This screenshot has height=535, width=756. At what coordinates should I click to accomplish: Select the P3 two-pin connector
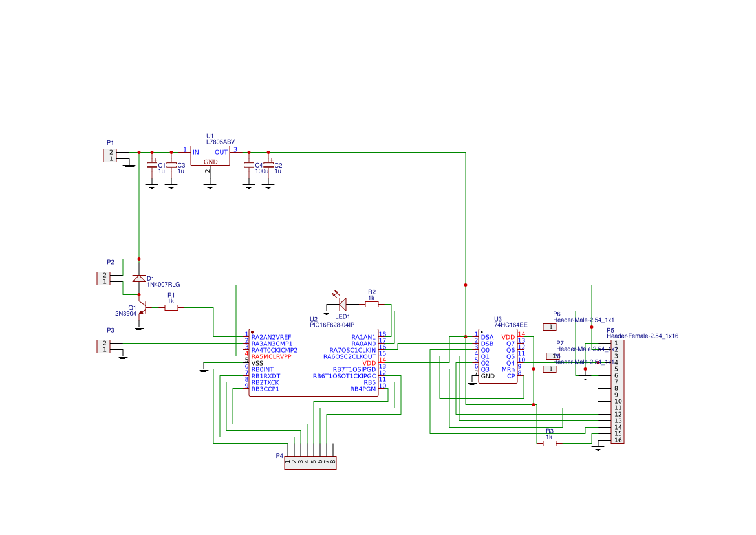(x=103, y=346)
